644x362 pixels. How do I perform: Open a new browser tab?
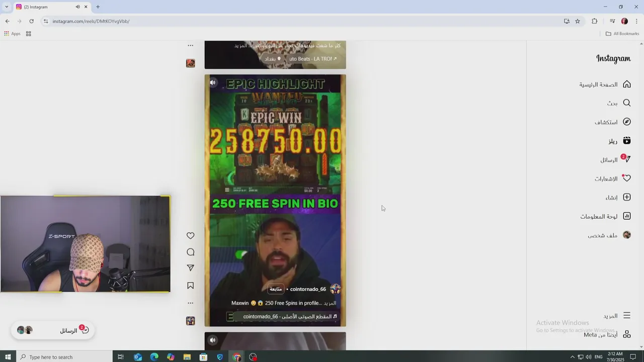click(98, 7)
